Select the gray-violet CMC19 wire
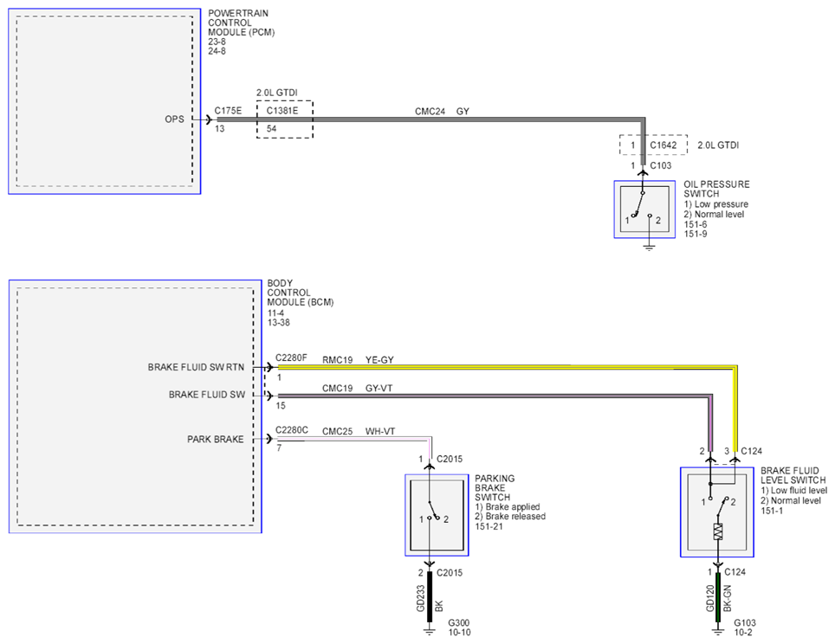Viewport: 835px width, 644px height. pyautogui.click(x=495, y=396)
